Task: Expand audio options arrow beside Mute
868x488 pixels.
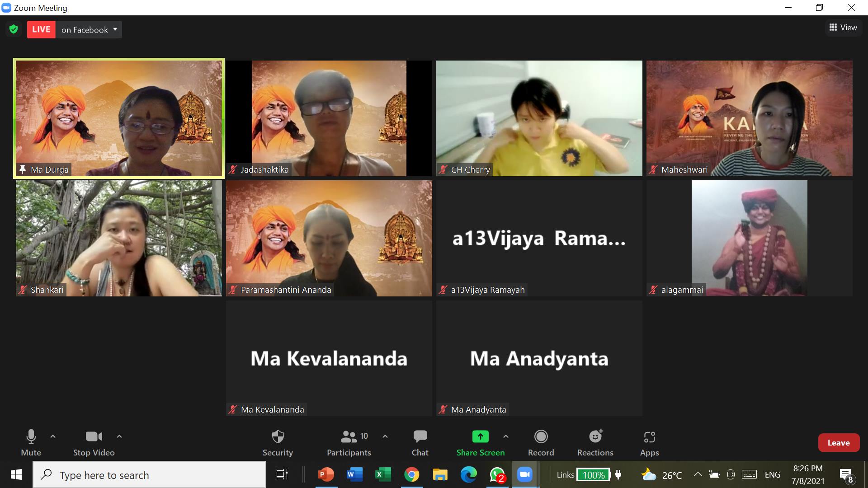Action: pyautogui.click(x=53, y=436)
